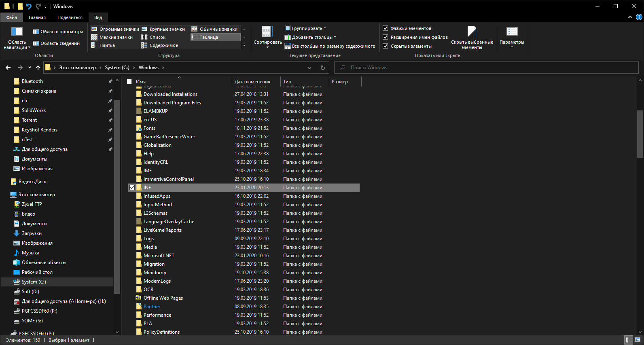
Task: Select Details (Таблица) view layout
Action: [215, 37]
